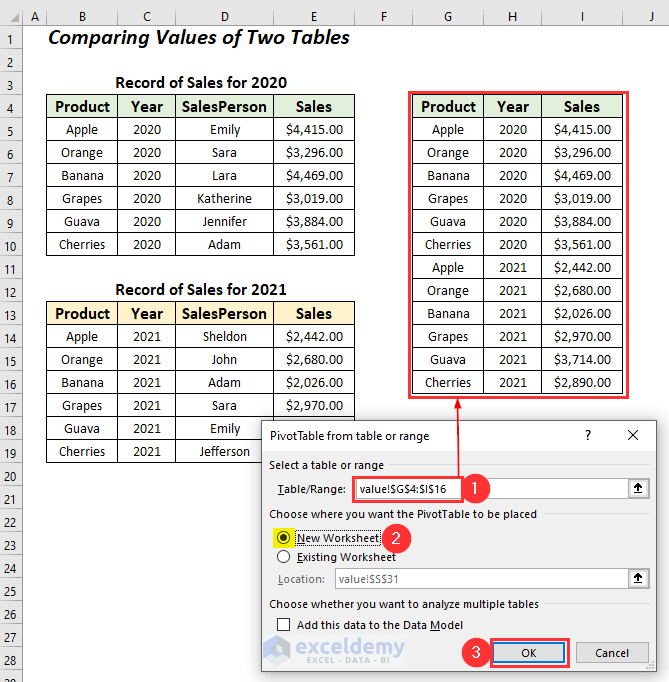Click the $2,442.00 cell in column E
Viewport: 669px width, 682px height.
(314, 336)
